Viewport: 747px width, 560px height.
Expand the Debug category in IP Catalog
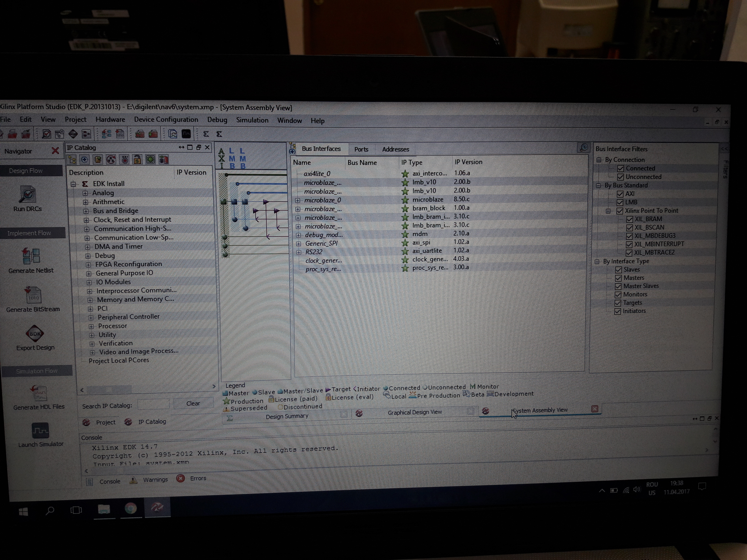pyautogui.click(x=88, y=256)
